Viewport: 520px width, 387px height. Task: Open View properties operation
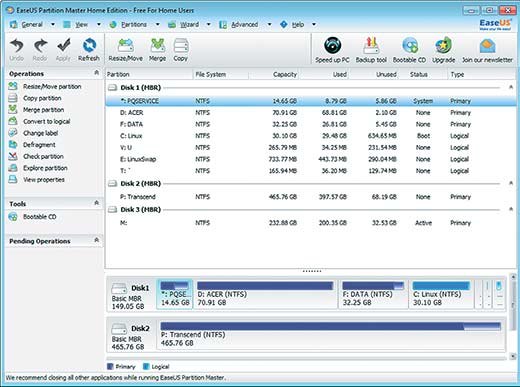click(37, 180)
